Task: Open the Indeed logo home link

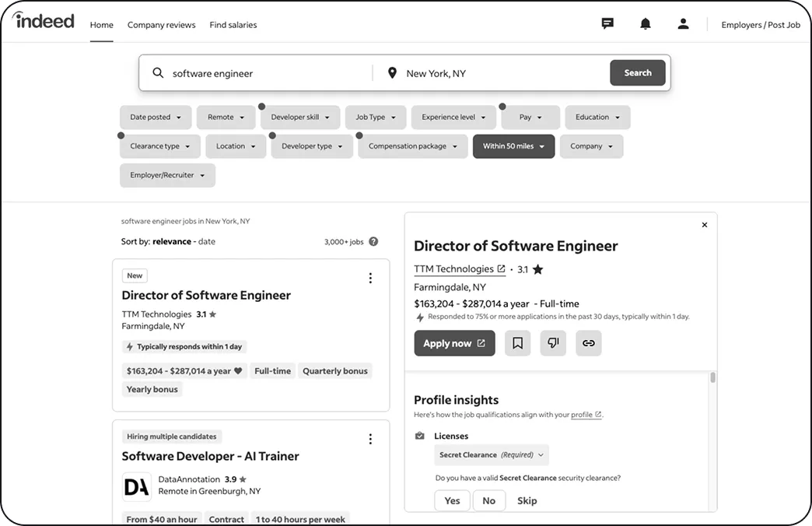Action: (43, 21)
